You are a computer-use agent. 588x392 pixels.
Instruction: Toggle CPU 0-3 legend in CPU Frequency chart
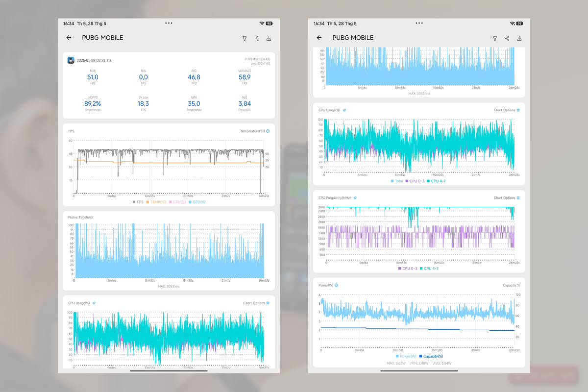pos(408,269)
